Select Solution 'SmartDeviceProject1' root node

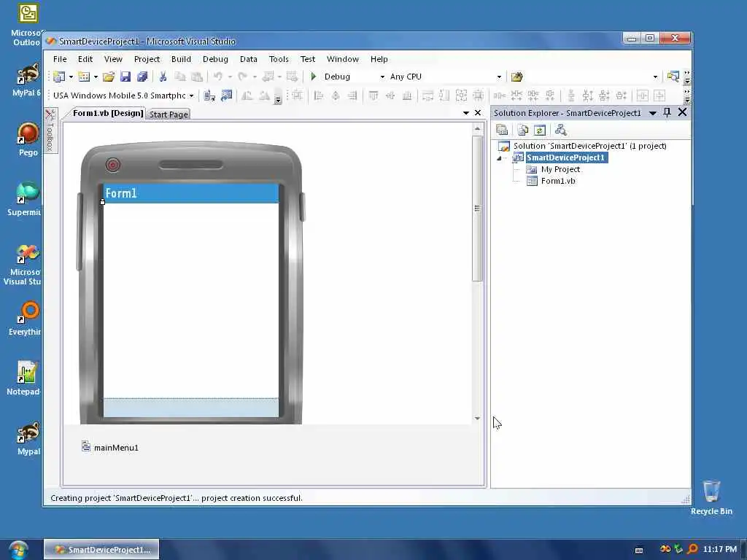589,146
